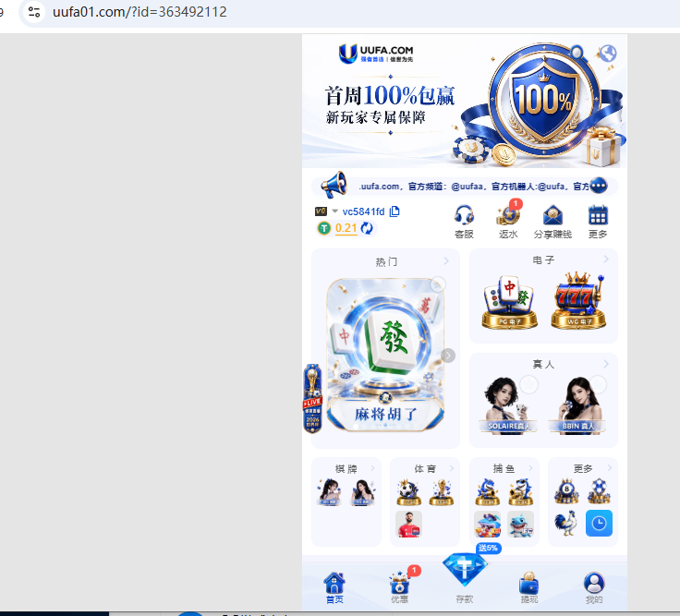Open the red-jersey footballer thumbnail
The image size is (680, 616).
(408, 524)
